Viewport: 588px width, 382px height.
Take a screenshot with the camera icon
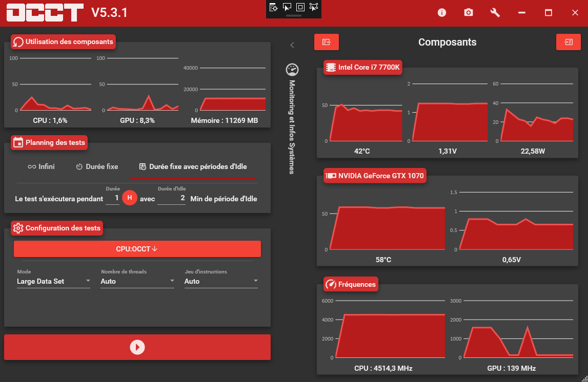coord(469,13)
